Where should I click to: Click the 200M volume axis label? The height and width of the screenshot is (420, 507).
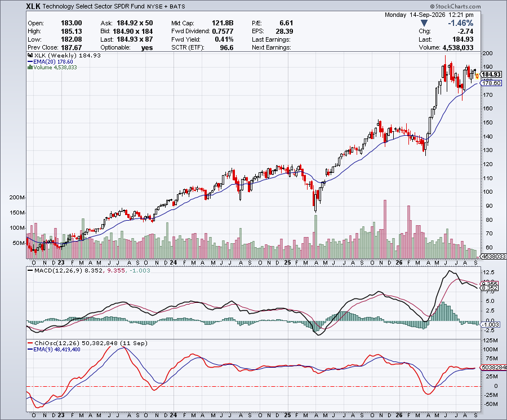click(x=17, y=198)
